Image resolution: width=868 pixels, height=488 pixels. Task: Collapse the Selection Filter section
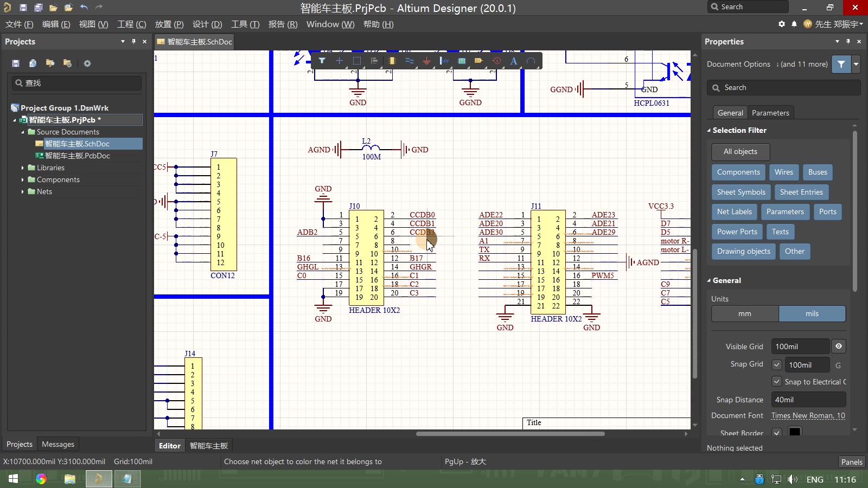(709, 130)
